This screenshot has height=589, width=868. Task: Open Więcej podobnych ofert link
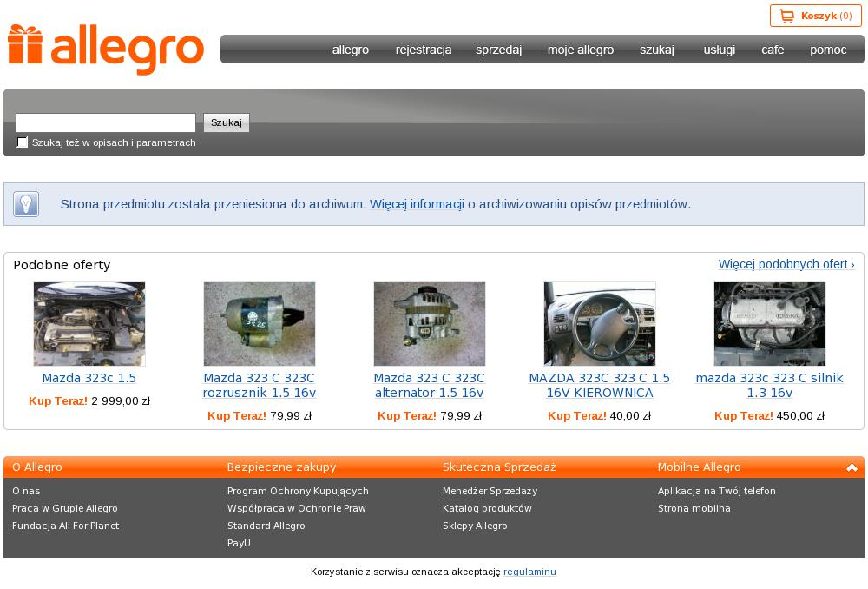[786, 264]
